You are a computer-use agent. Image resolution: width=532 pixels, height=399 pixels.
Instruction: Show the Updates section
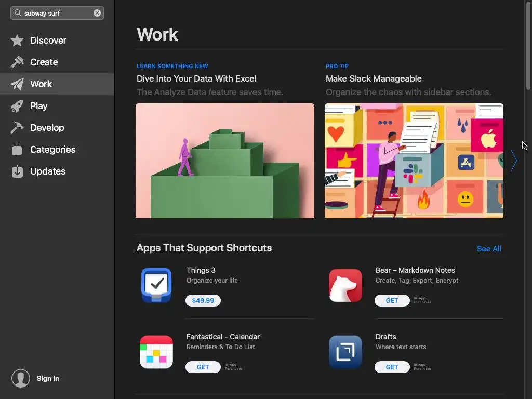click(x=57, y=171)
